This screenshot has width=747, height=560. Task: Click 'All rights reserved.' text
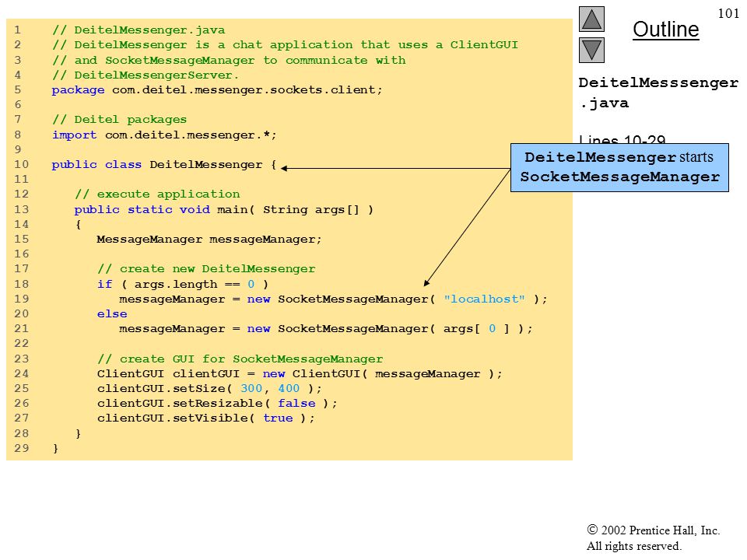(x=634, y=546)
